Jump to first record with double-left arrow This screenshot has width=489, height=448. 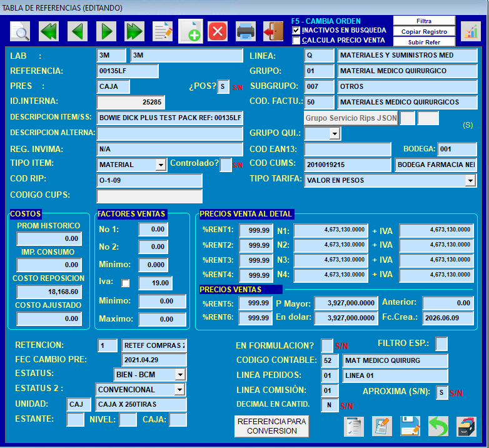point(49,31)
